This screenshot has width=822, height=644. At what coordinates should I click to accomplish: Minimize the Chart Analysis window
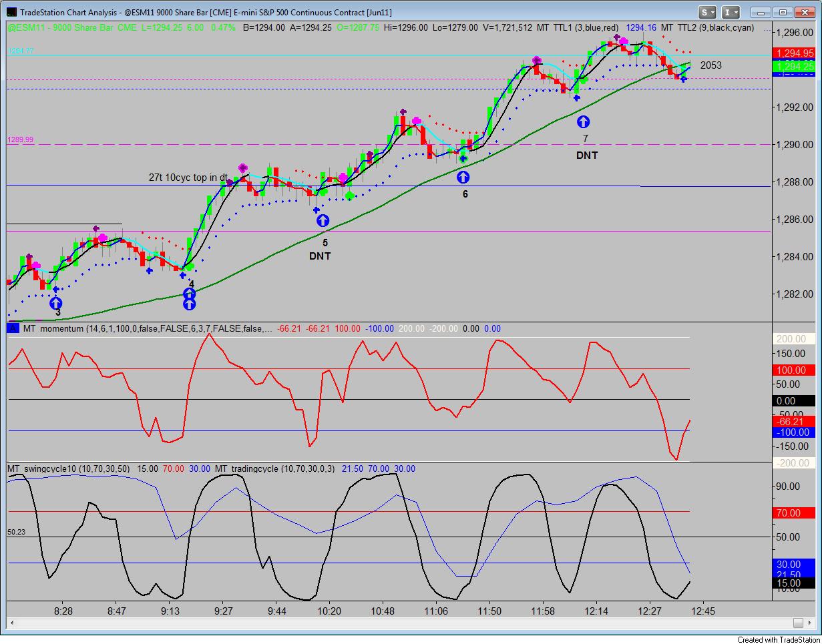762,12
